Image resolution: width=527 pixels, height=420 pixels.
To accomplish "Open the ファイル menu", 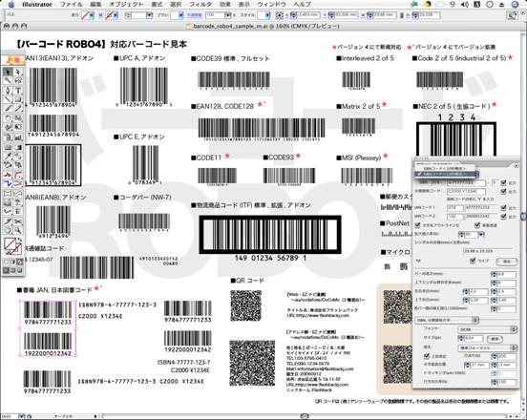I will [x=72, y=5].
